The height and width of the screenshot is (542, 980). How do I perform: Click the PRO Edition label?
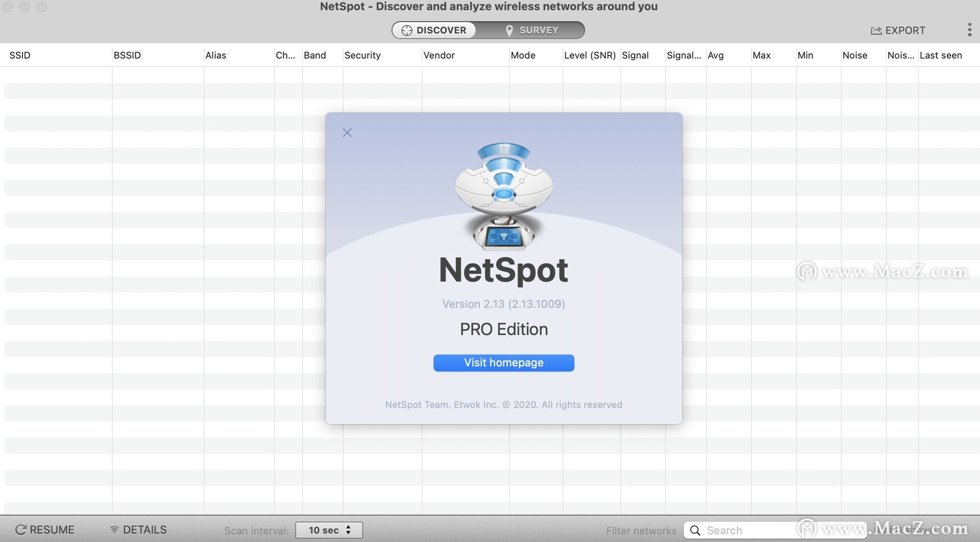(504, 329)
